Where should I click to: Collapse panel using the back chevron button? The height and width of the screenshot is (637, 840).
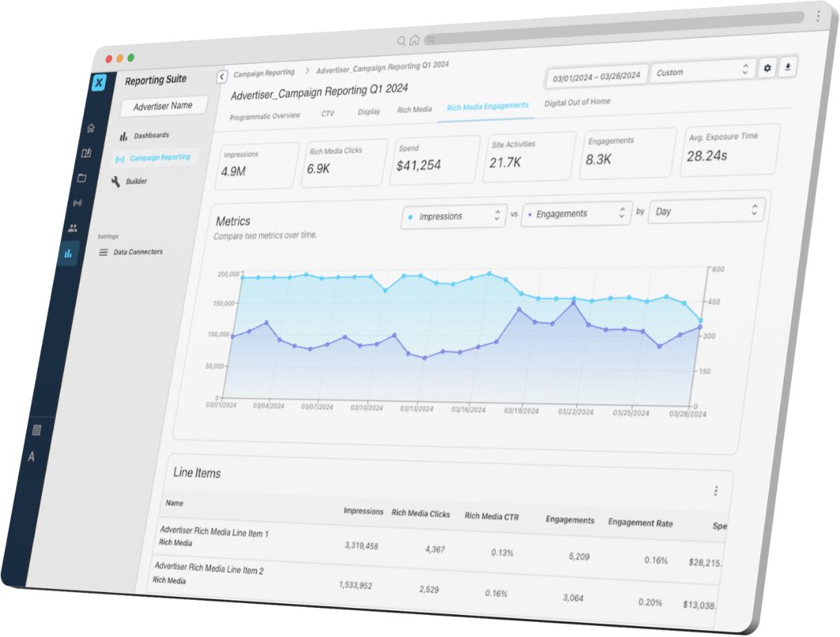(x=222, y=77)
